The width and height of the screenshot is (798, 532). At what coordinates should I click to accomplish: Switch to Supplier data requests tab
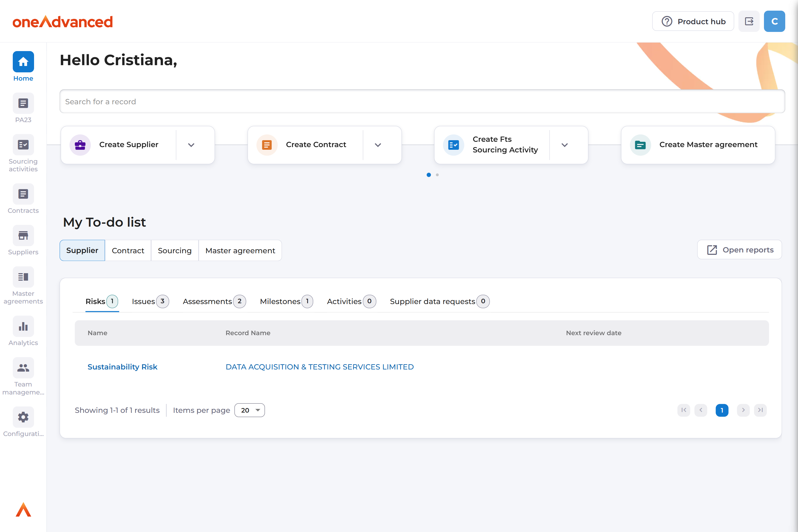439,301
